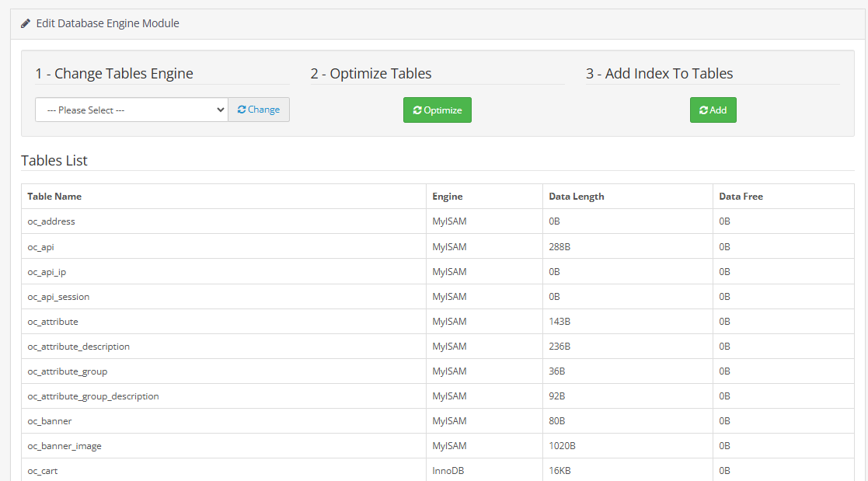Select the oc_banner_image table entry
This screenshot has width=868, height=481.
[x=64, y=445]
